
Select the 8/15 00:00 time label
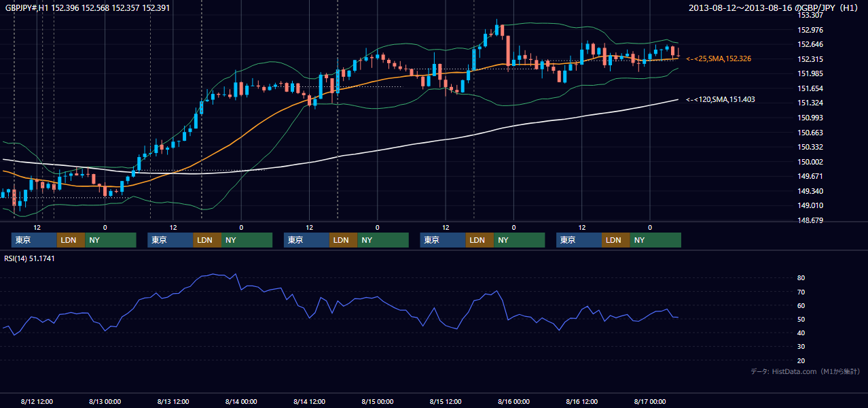(377, 401)
